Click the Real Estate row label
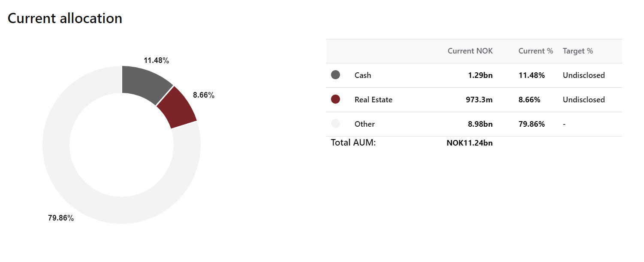Screen dimensions: 644x262 point(373,100)
